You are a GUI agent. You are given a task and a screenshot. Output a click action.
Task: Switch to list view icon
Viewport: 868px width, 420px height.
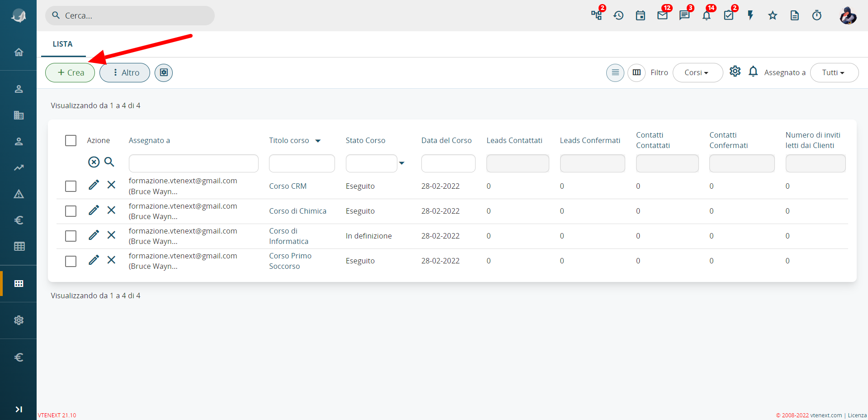coord(615,72)
